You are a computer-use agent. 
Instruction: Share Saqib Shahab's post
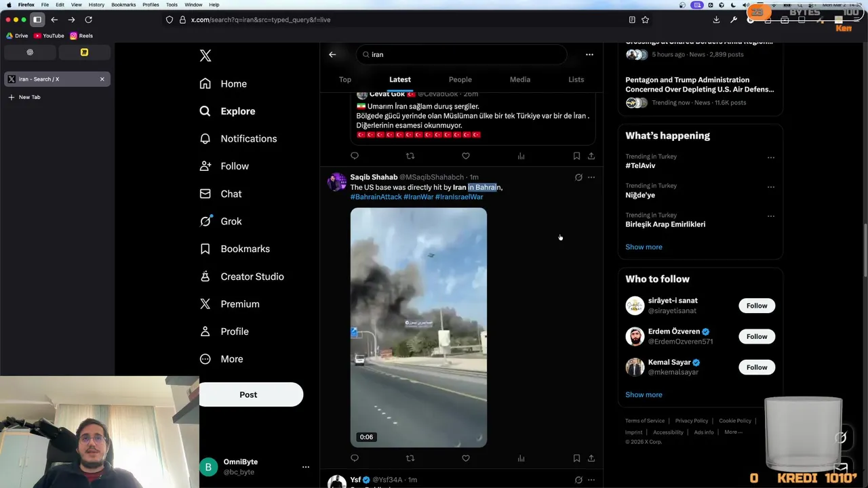591,458
